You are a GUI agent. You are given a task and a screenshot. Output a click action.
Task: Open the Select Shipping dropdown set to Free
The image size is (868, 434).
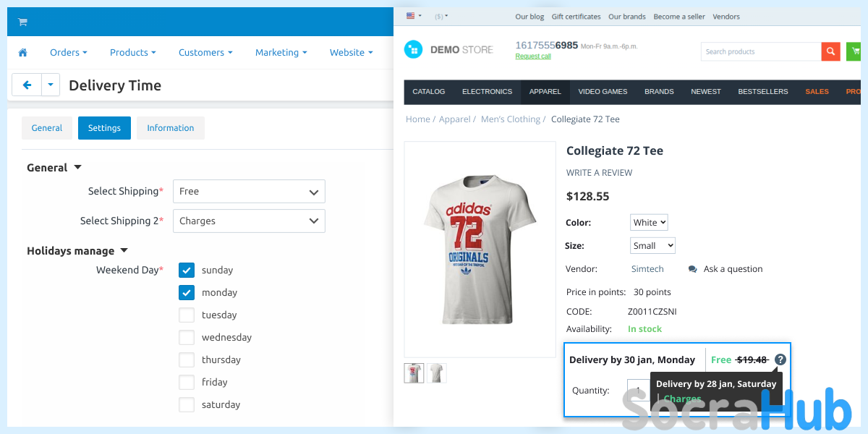[x=249, y=192]
